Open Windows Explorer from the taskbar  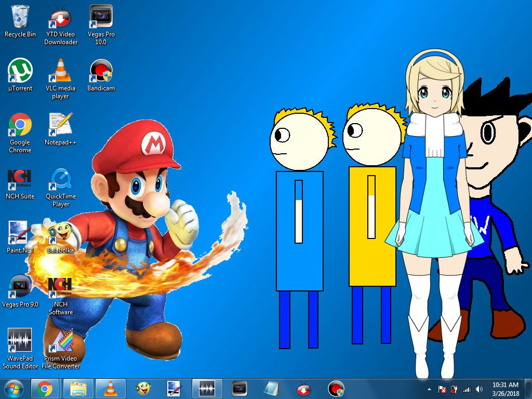click(x=78, y=389)
